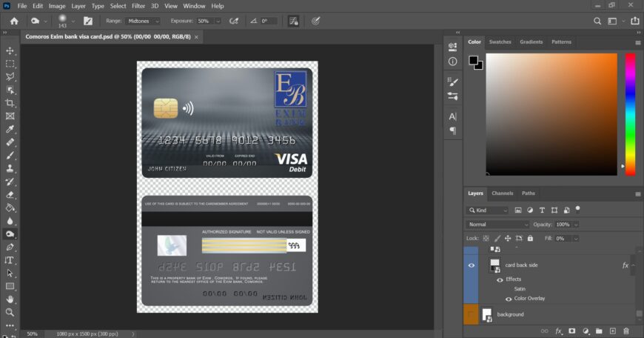The image size is (644, 338).
Task: Select the Clone Stamp tool
Action: click(10, 168)
